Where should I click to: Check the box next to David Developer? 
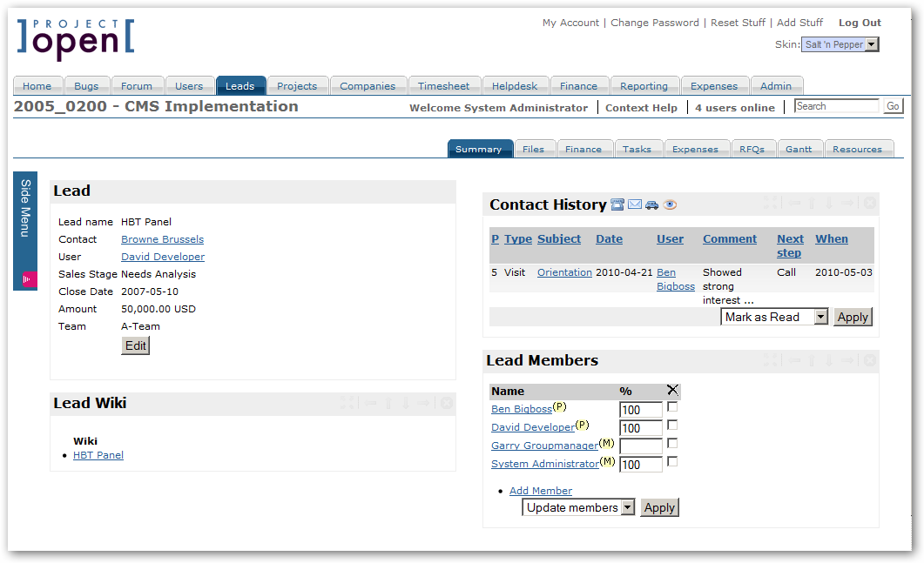(671, 427)
